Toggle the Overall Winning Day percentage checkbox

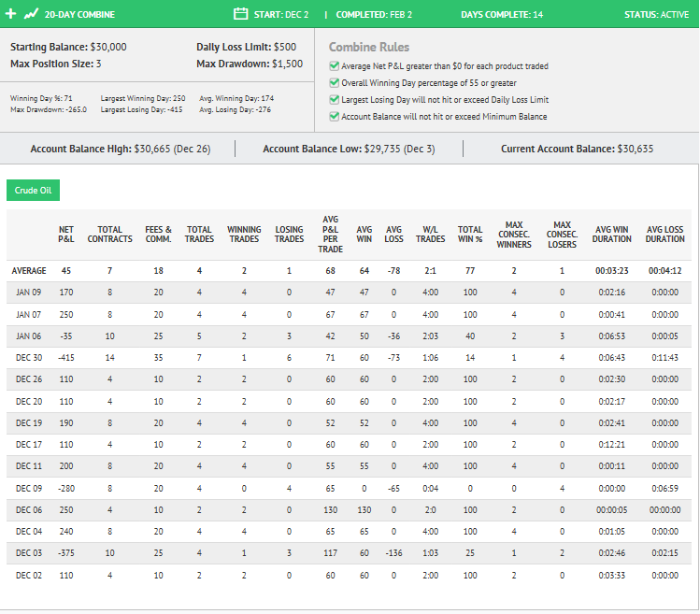tap(334, 82)
